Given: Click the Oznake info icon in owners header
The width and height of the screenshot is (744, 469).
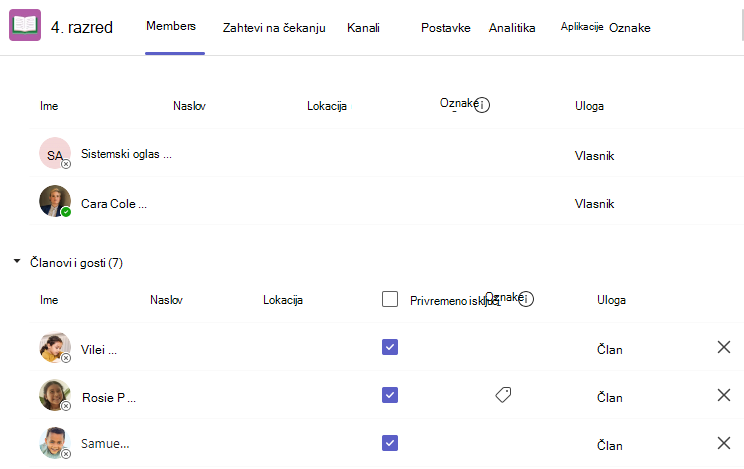Looking at the screenshot, I should coord(482,105).
